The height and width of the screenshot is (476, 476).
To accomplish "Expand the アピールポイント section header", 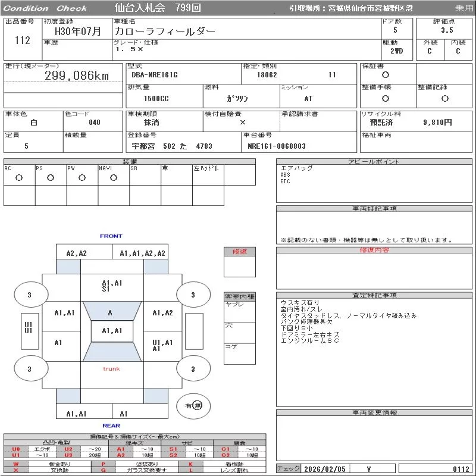I will coord(374,162).
